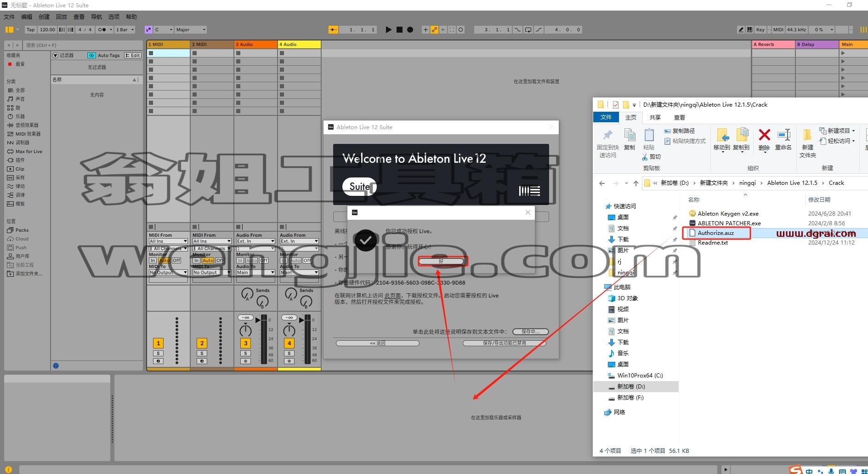Click 好 OK button in authorization dialog
Screen dimensions: 868x474
[441, 261]
